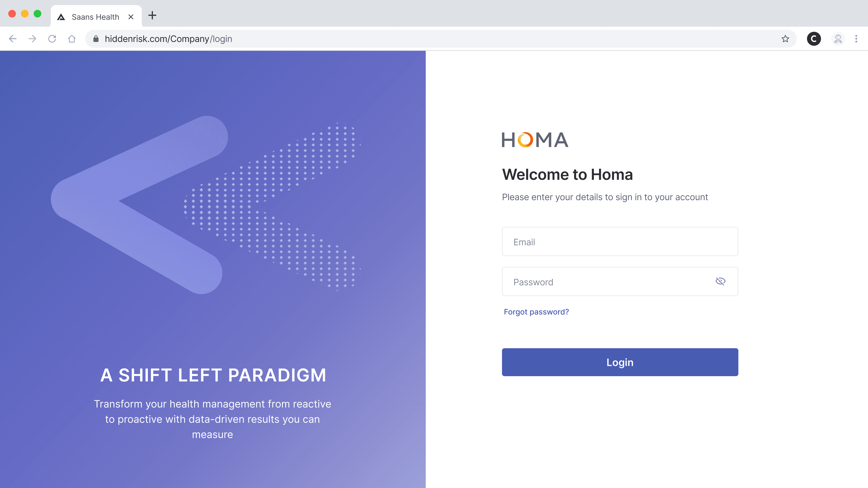868x488 pixels.
Task: Focus the Email input field
Action: point(620,241)
